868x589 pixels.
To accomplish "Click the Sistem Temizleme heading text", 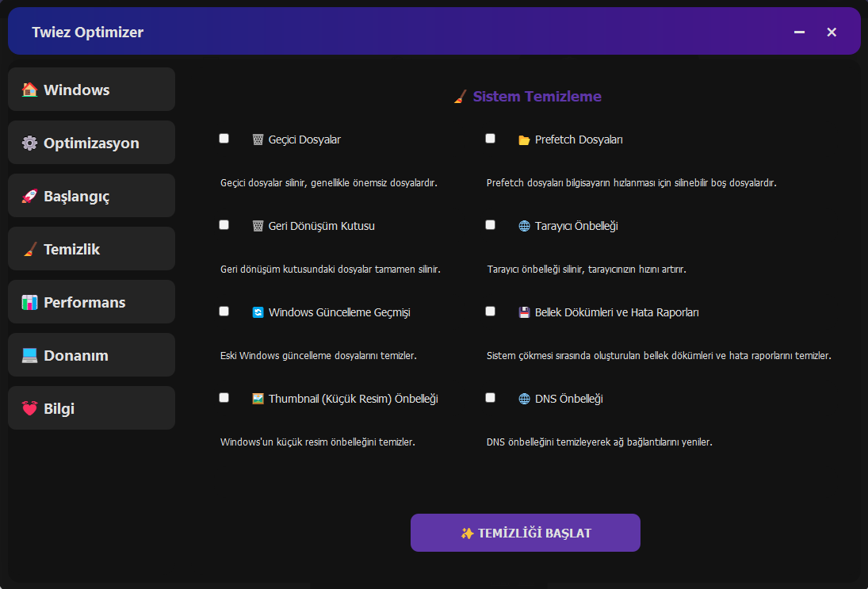I will (537, 97).
